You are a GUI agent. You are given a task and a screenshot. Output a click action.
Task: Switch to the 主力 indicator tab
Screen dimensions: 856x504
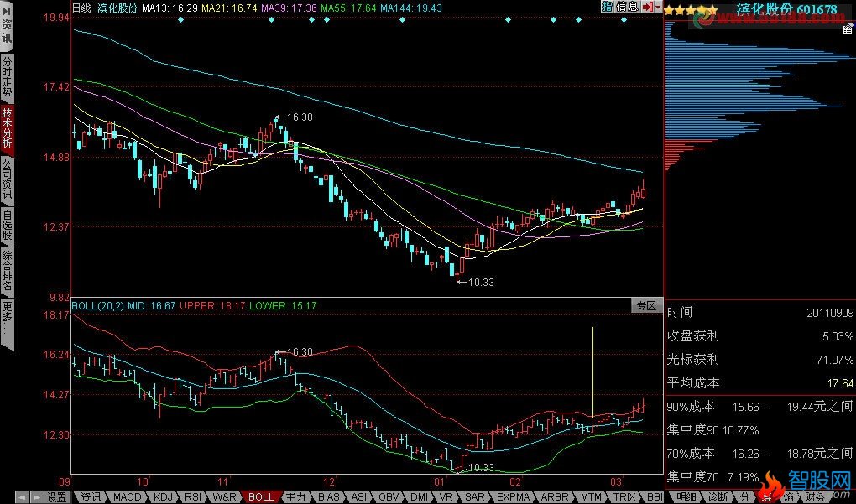(296, 497)
